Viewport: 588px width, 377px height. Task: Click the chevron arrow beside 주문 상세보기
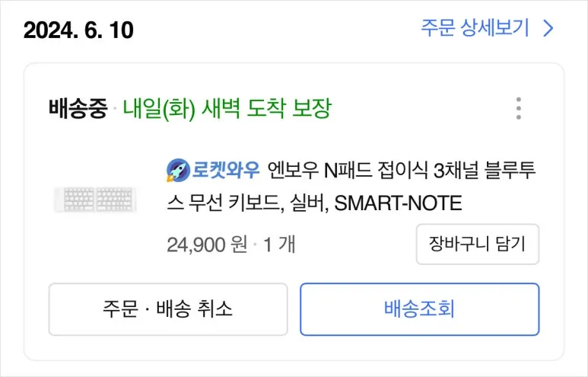coord(548,29)
